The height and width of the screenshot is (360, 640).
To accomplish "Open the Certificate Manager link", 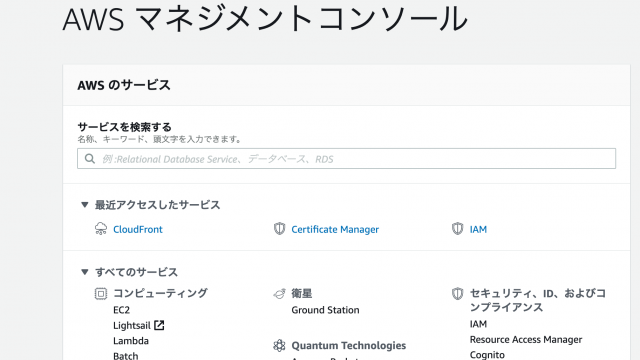I will [335, 229].
